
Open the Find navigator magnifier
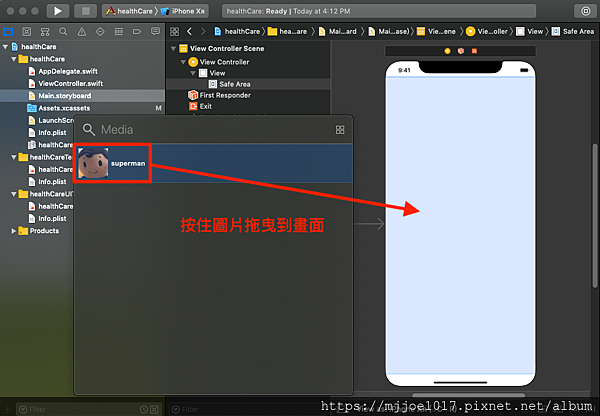(x=63, y=31)
